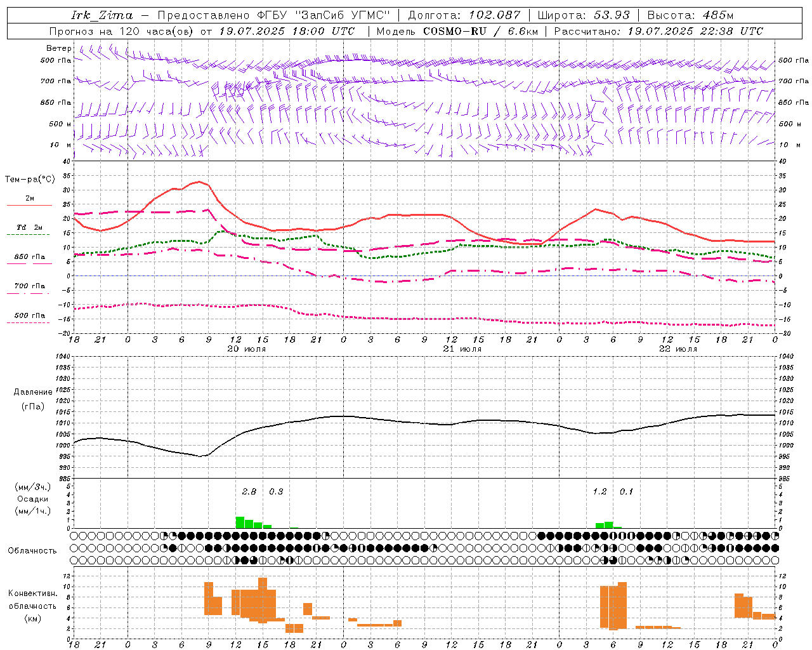This screenshot has width=812, height=650.
Task: Click the 'Конвективн.' convective cloud label
Action: [32, 594]
